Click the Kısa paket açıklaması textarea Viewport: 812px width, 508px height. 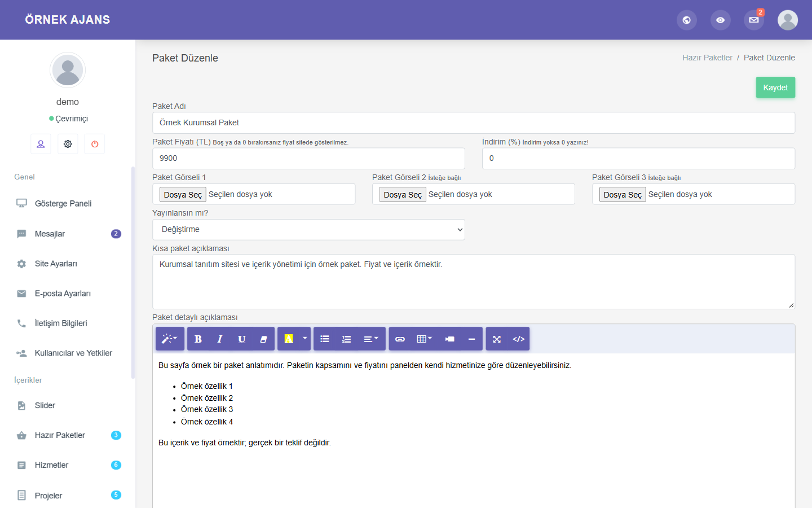click(x=474, y=282)
